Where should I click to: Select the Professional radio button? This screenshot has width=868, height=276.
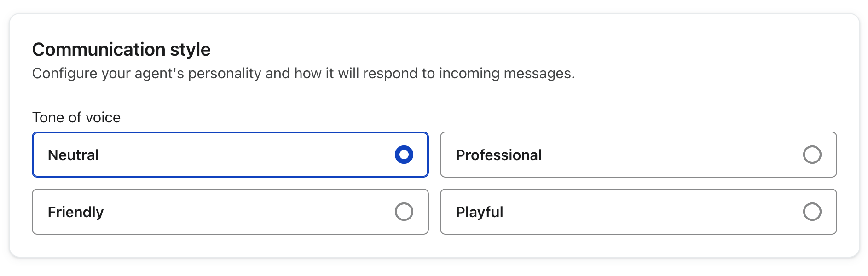(x=812, y=155)
